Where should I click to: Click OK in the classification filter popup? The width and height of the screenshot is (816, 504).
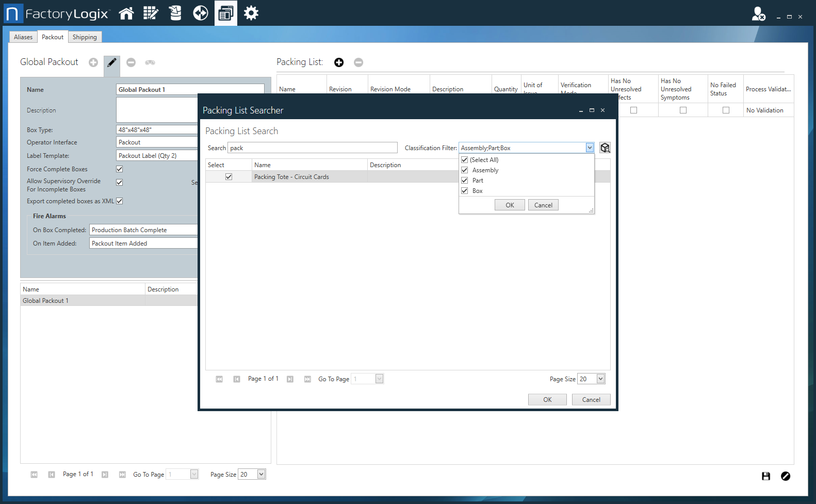[510, 205]
